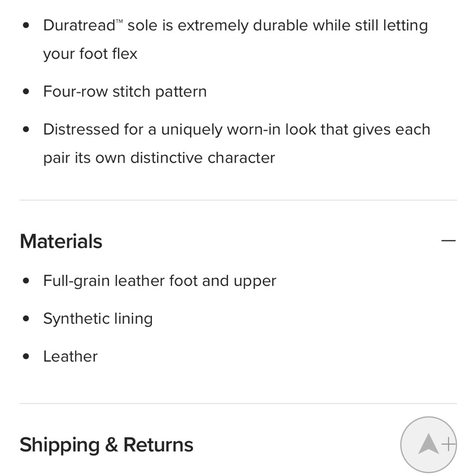Select the "your foot flex" line

[90, 53]
